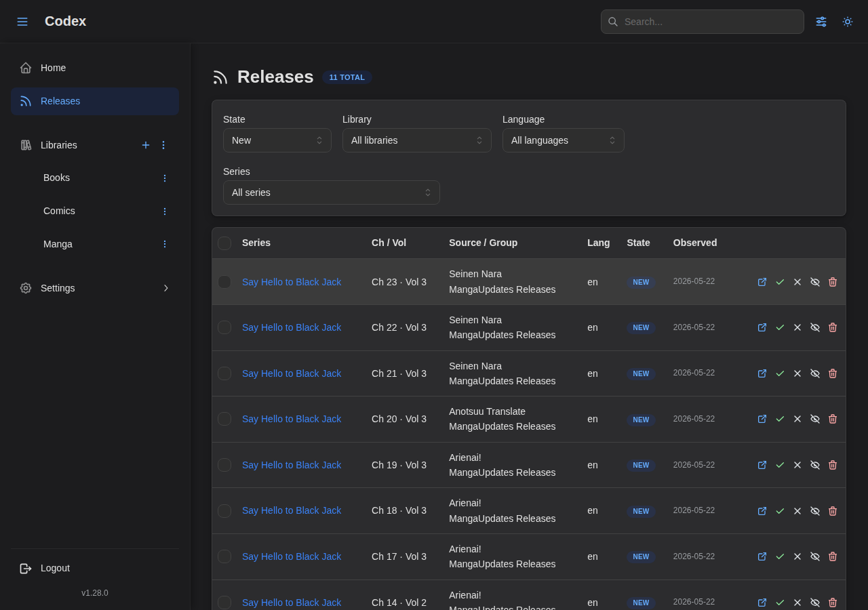Open Say Hello to Black Jack Ch 23 link
Viewport: 868px width, 610px height.
[292, 282]
